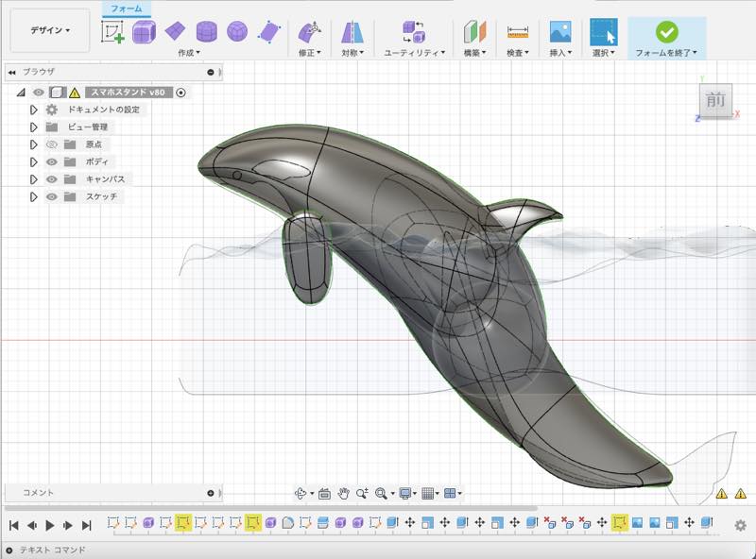Screen dimensions: 756x559
Task: Click the 前 face of the ViewCube
Action: [715, 100]
